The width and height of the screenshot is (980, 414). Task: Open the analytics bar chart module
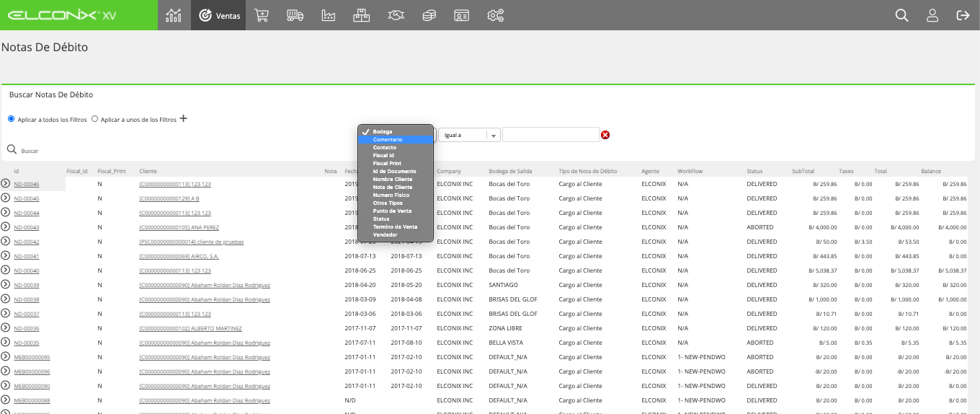(x=174, y=15)
